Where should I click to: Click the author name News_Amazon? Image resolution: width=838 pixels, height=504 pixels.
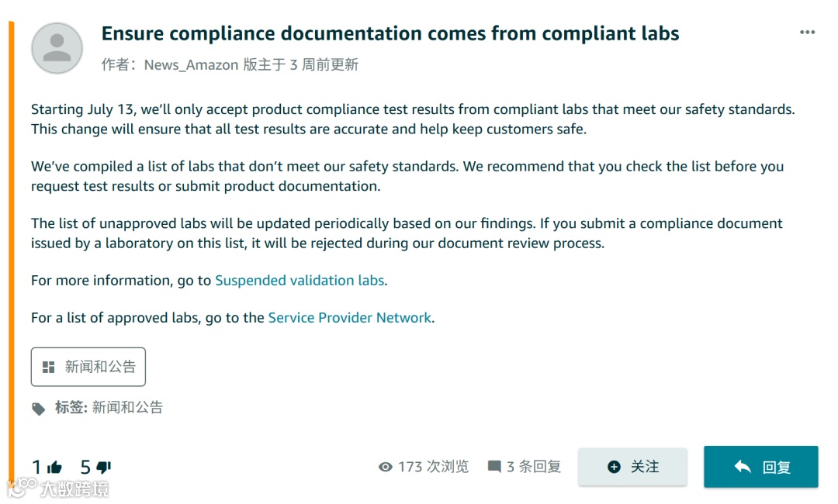(191, 65)
